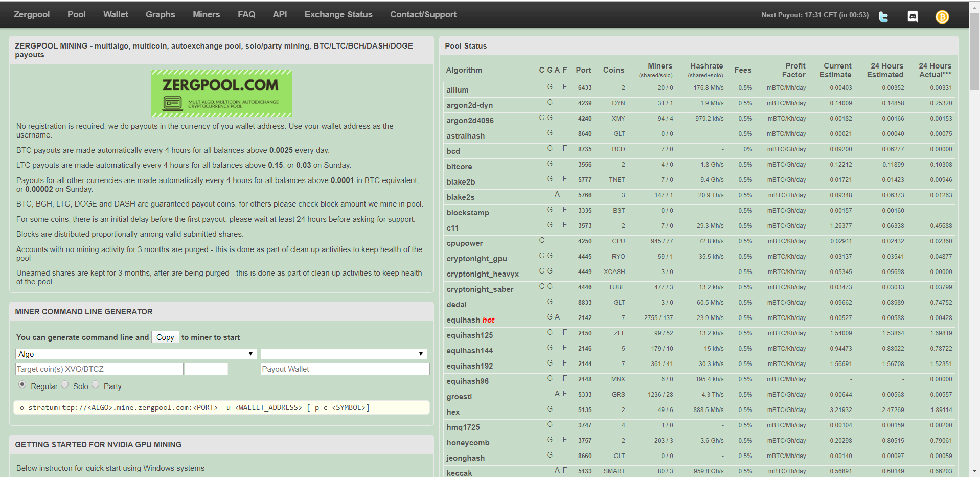Click the Next Payout countdown text
Image resolution: width=980 pixels, height=478 pixels.
click(815, 15)
